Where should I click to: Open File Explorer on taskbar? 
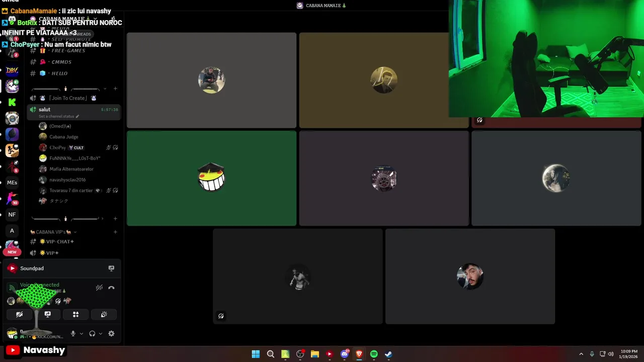click(315, 354)
